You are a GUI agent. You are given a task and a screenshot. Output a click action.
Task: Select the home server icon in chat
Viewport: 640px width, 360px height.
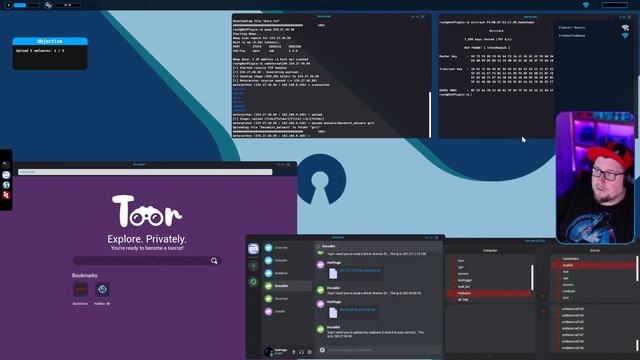[253, 249]
